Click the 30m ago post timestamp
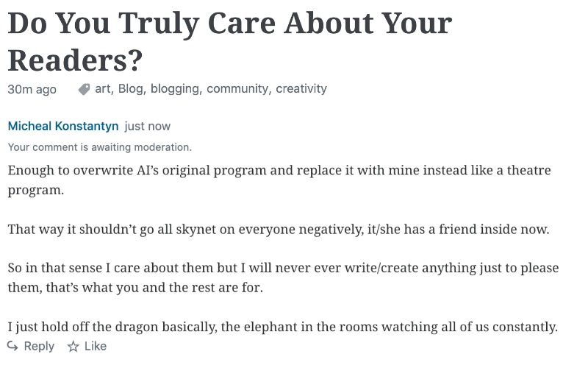 32,89
